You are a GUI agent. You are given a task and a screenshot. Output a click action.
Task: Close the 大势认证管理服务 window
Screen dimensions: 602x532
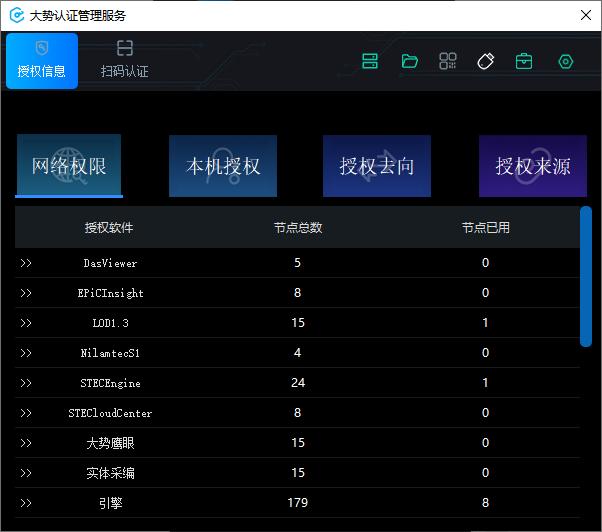pos(586,15)
